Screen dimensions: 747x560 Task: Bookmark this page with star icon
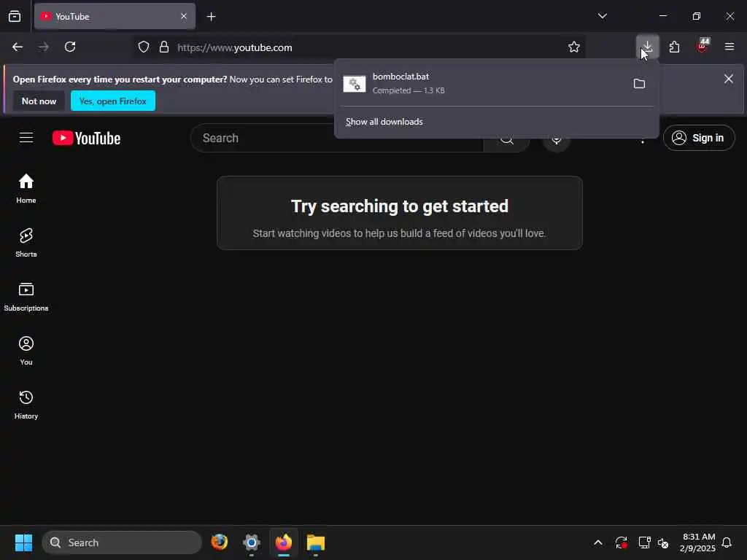[x=573, y=47]
